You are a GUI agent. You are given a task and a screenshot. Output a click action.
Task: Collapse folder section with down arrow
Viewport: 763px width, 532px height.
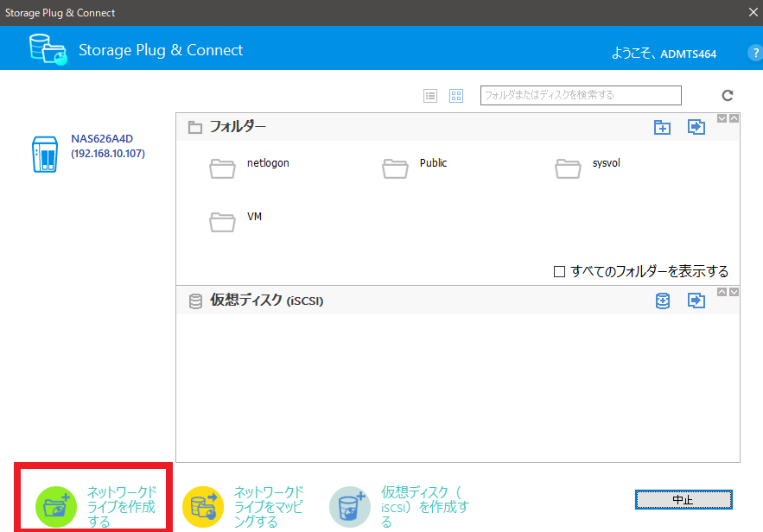pyautogui.click(x=722, y=118)
